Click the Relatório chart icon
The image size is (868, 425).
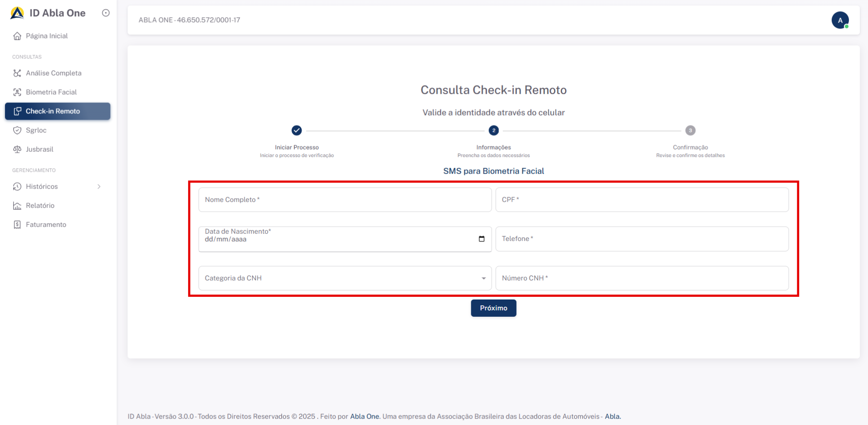(x=17, y=205)
